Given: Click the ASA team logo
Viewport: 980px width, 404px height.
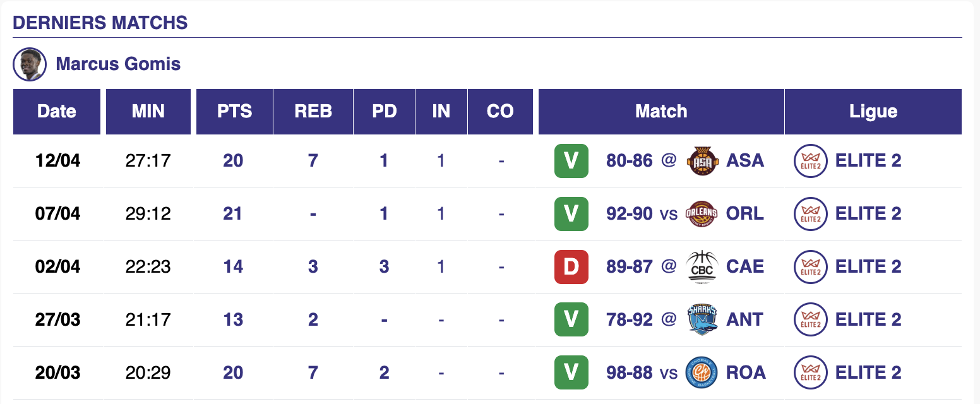Looking at the screenshot, I should [x=700, y=160].
